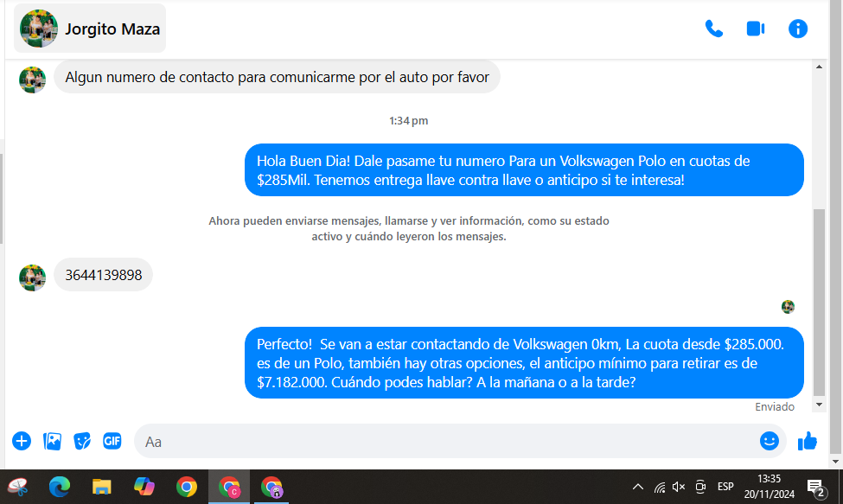Open Microsoft Edge from taskbar
This screenshot has height=504, width=843.
coord(60,487)
